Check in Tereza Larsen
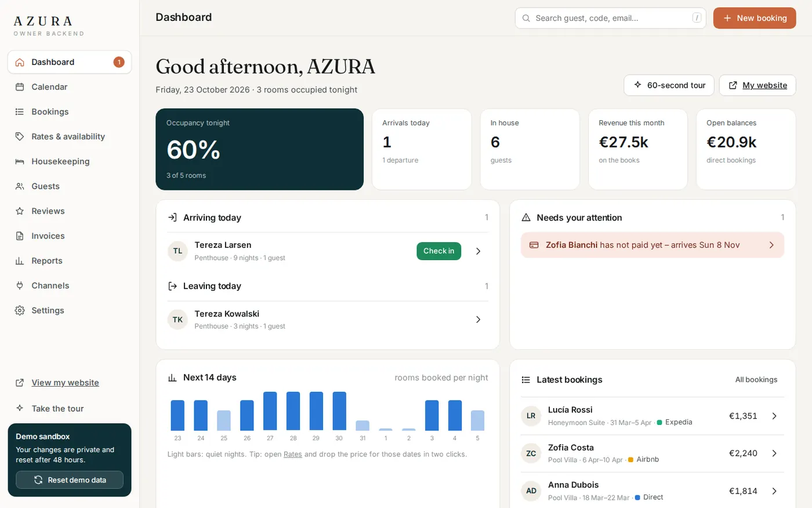This screenshot has width=812, height=508. (x=438, y=251)
